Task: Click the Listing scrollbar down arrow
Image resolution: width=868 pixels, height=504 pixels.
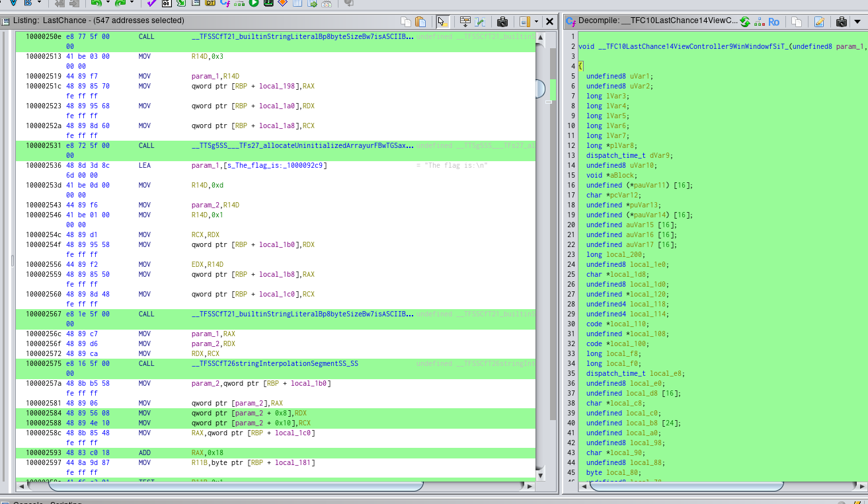Action: coord(541,474)
